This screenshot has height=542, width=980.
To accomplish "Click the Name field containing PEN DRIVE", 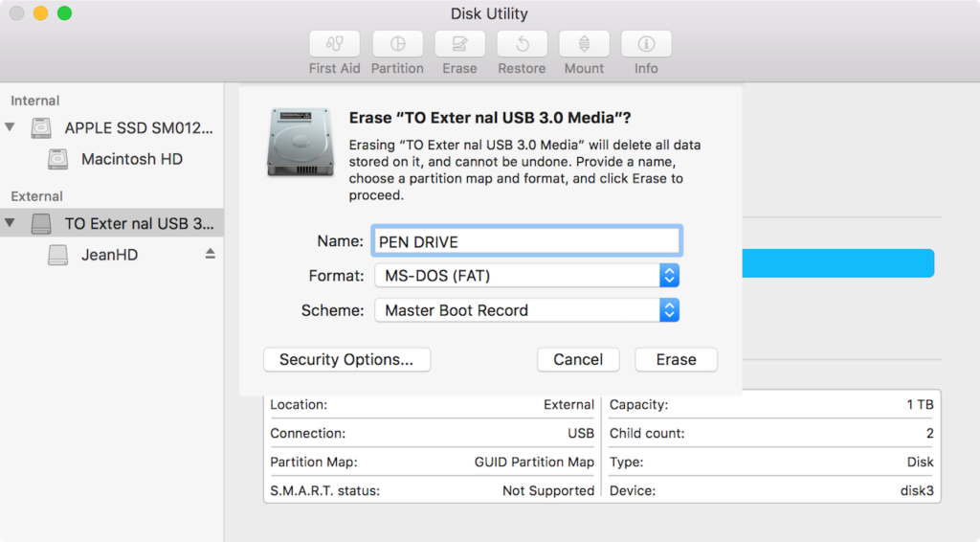I will (527, 241).
